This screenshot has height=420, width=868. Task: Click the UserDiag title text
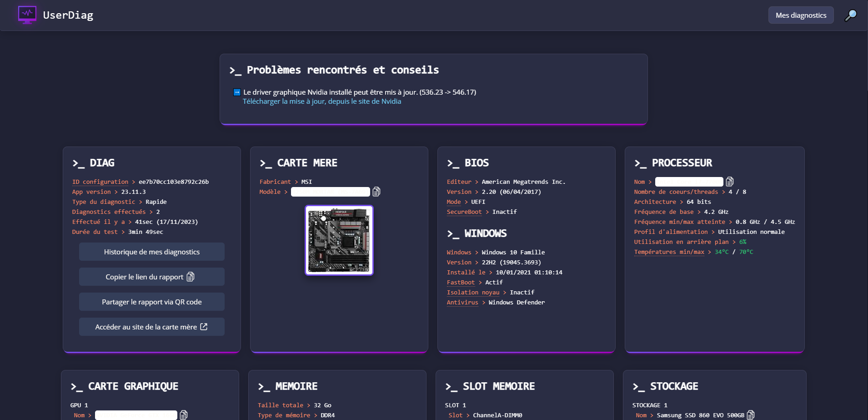68,15
